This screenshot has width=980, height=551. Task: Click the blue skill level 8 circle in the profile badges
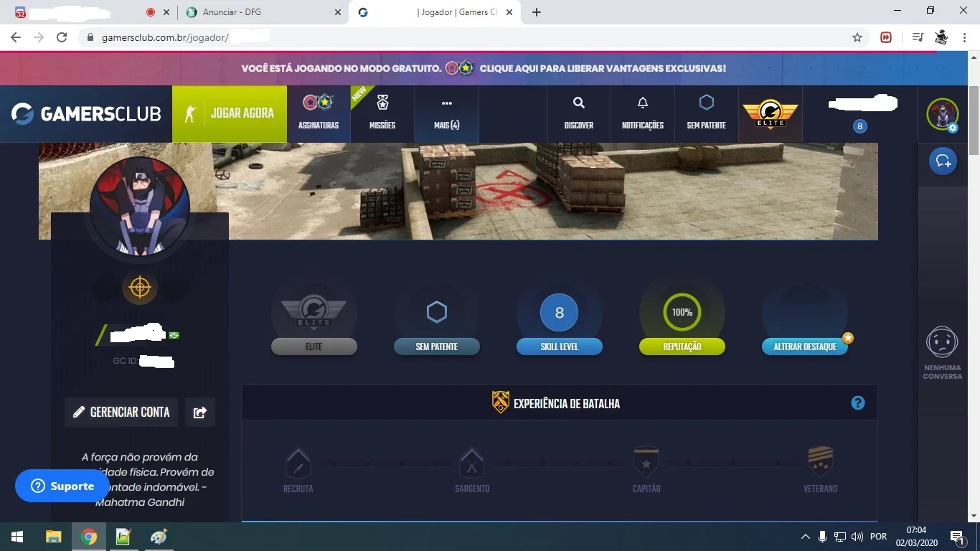560,312
